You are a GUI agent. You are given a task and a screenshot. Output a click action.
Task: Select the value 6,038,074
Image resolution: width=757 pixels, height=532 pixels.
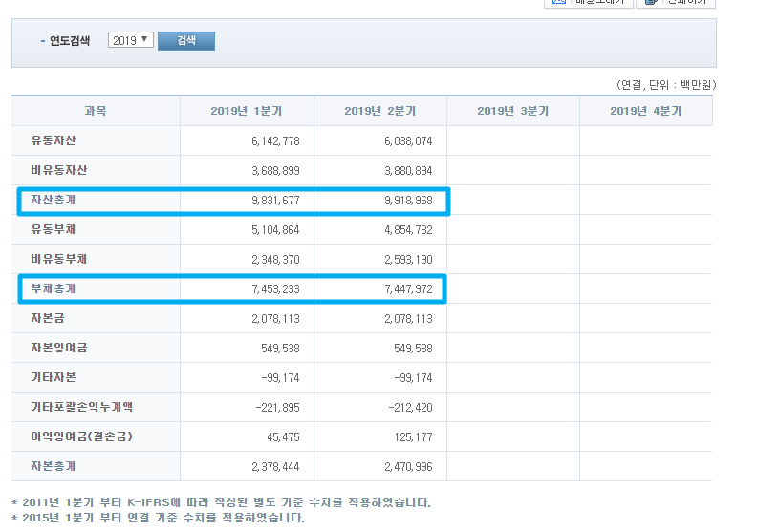(x=408, y=141)
